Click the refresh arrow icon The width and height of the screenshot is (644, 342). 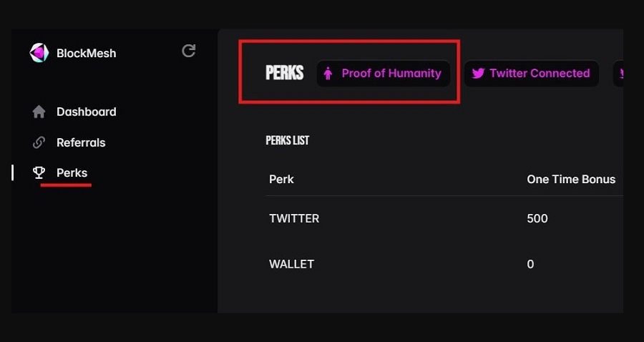pyautogui.click(x=188, y=51)
